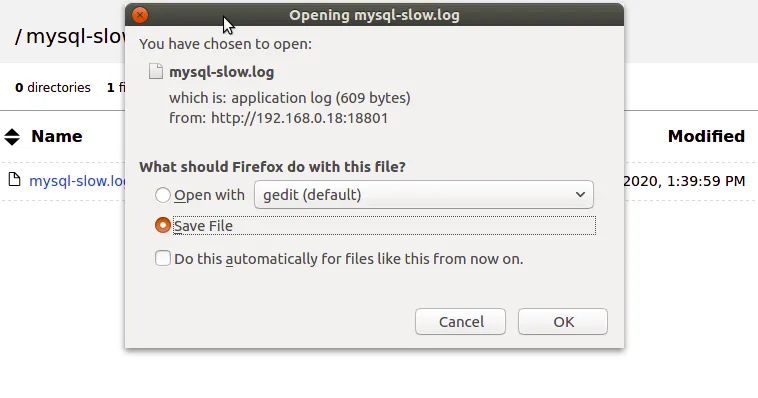Click the Cancel button
The height and width of the screenshot is (398, 758).
[x=460, y=322]
